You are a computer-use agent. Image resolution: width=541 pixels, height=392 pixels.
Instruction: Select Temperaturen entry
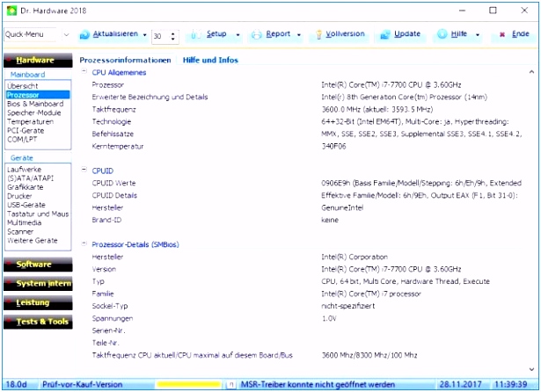(31, 121)
